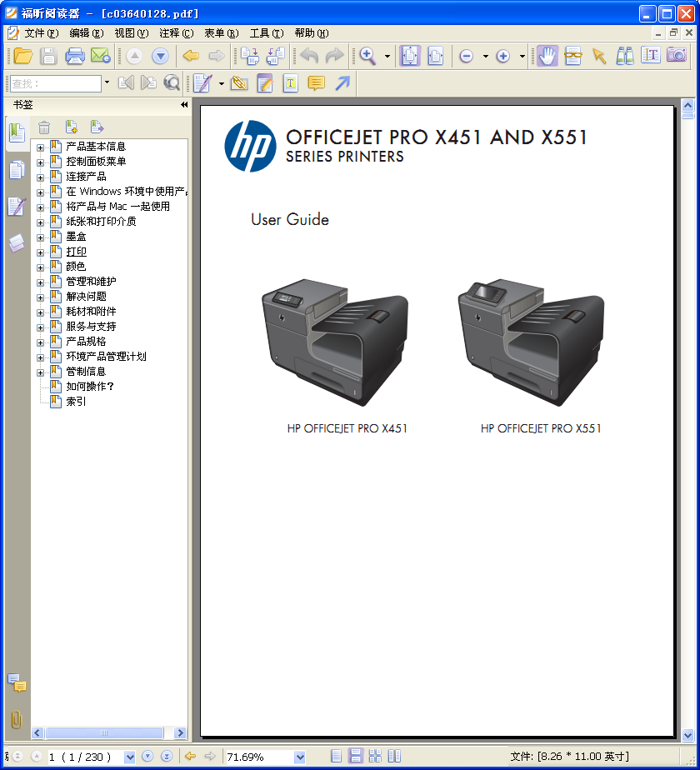Click the HP OFFICEJET PRO X551 printer image
This screenshot has height=770, width=700.
tap(531, 343)
